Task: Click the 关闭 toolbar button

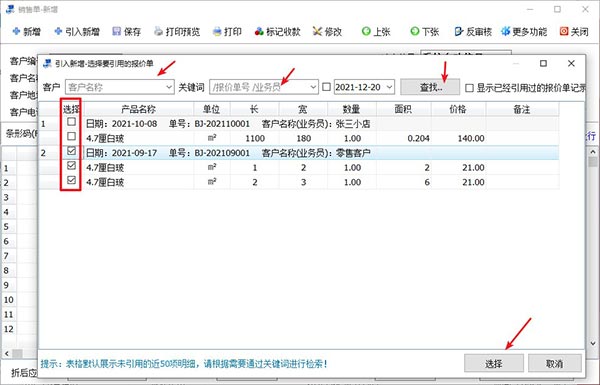Action: point(574,31)
